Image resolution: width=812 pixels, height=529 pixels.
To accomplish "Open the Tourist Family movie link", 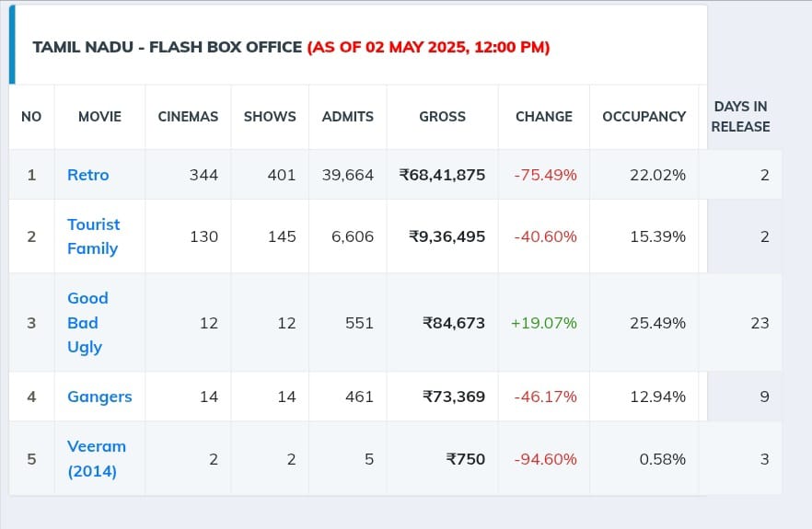I will tap(93, 236).
